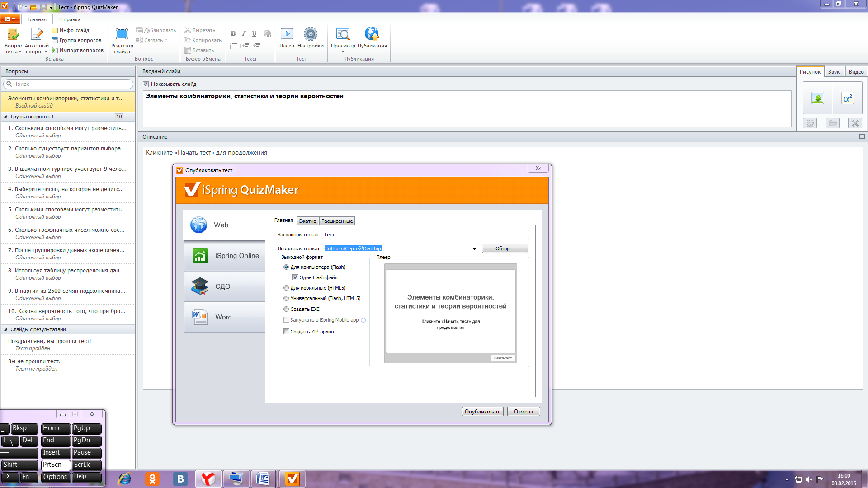Add a Группа вопросов
The height and width of the screenshot is (488, 868).
[76, 40]
